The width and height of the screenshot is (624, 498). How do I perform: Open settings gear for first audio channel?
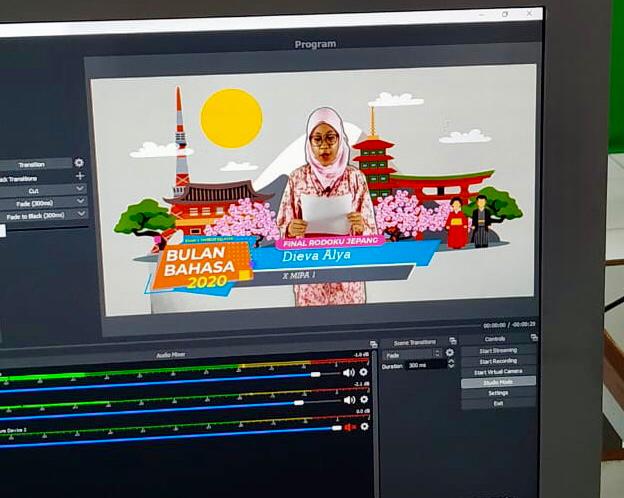(363, 372)
